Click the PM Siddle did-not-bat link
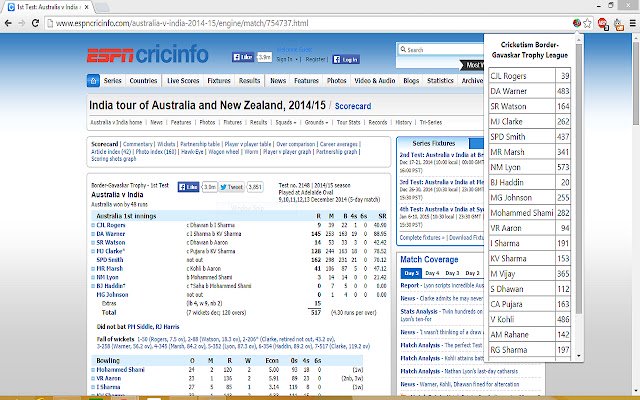Image resolution: width=640 pixels, height=400 pixels. [140, 327]
